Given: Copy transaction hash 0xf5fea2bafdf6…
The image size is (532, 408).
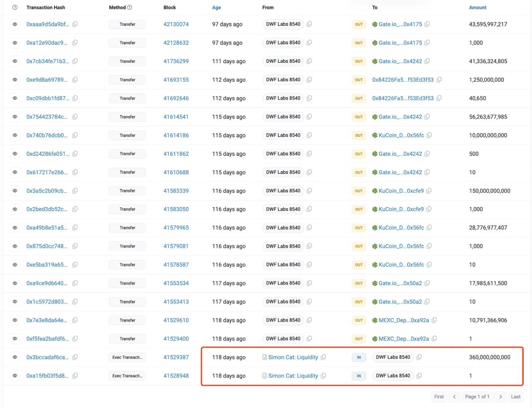Looking at the screenshot, I should pyautogui.click(x=75, y=338).
